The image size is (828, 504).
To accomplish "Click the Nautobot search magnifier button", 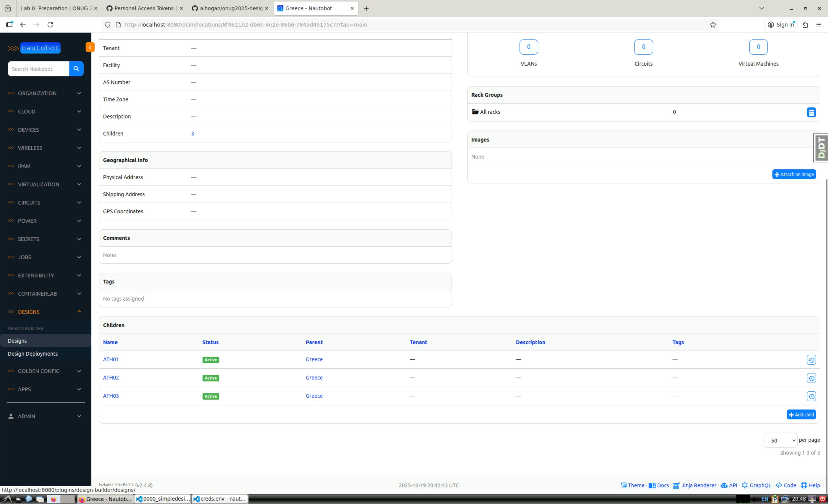I will pyautogui.click(x=76, y=69).
